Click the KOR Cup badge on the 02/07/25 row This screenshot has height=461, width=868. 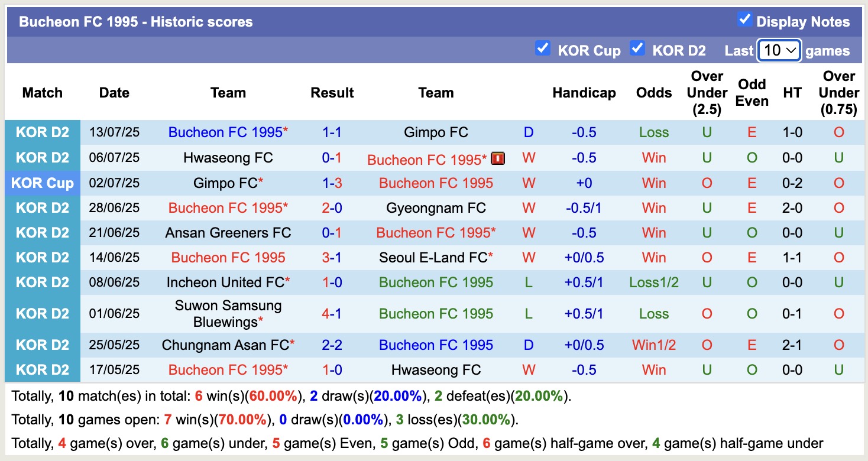click(42, 183)
